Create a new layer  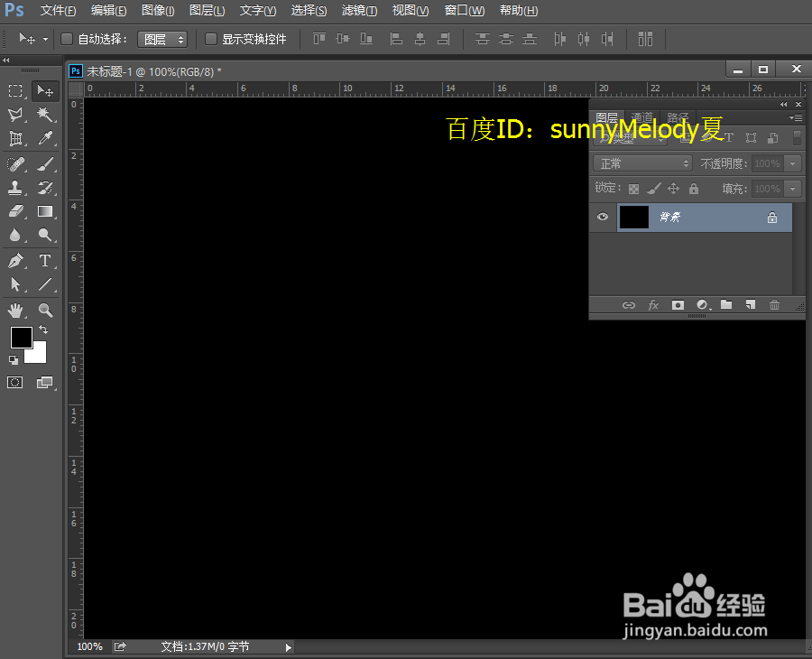pos(751,304)
